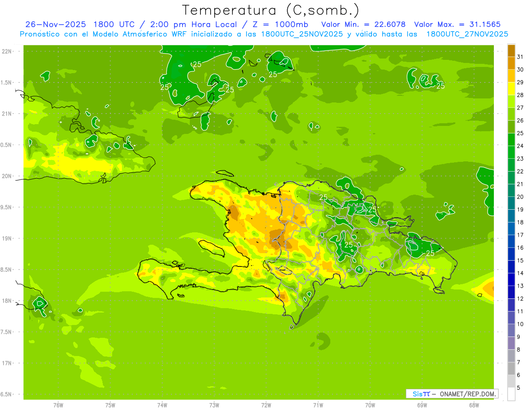Click the color scale's '23' label
532x411 pixels.
coord(520,159)
